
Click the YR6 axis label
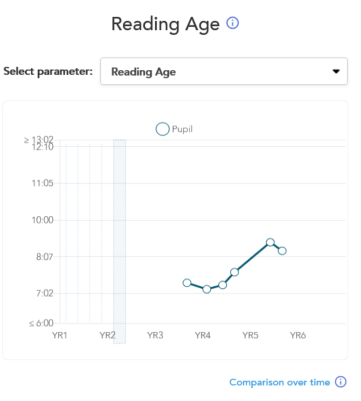pyautogui.click(x=298, y=335)
